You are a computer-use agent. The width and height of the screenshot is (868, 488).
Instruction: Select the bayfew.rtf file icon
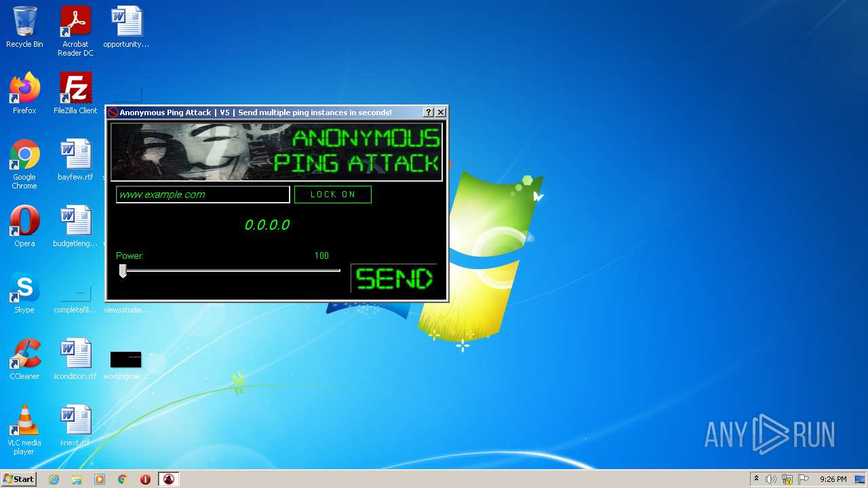pos(75,160)
